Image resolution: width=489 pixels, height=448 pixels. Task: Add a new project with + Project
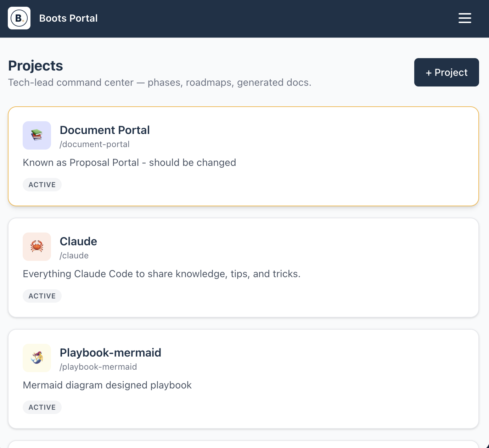[x=446, y=72]
